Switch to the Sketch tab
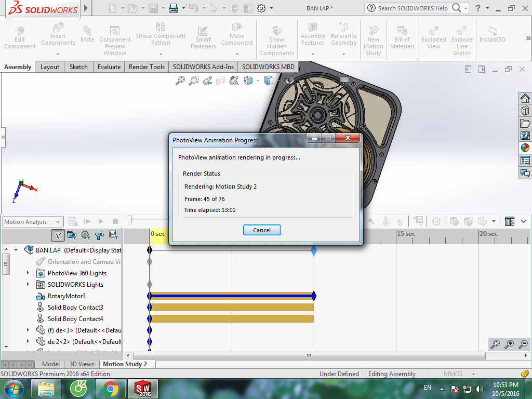This screenshot has height=399, width=532. 78,67
